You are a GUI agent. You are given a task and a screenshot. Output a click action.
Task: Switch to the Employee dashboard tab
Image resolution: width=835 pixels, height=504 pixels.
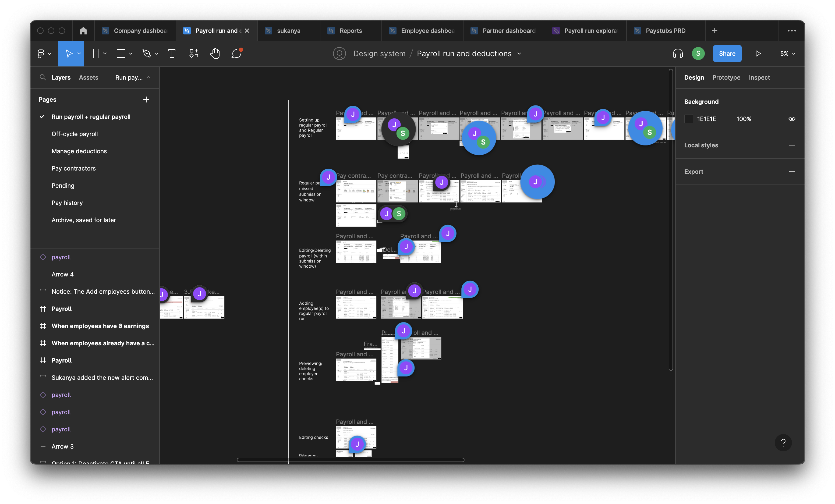click(422, 31)
